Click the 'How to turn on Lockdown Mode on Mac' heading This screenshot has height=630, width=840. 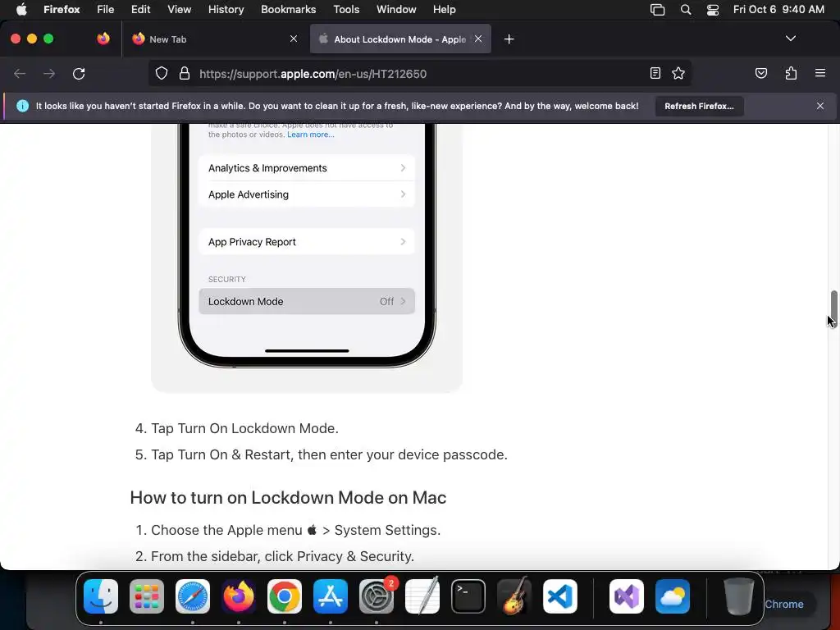point(288,498)
